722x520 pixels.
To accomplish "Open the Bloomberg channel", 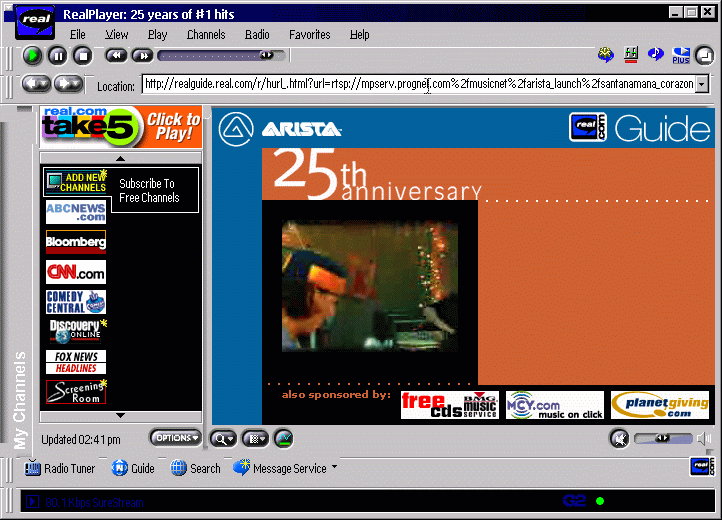I will pos(76,242).
